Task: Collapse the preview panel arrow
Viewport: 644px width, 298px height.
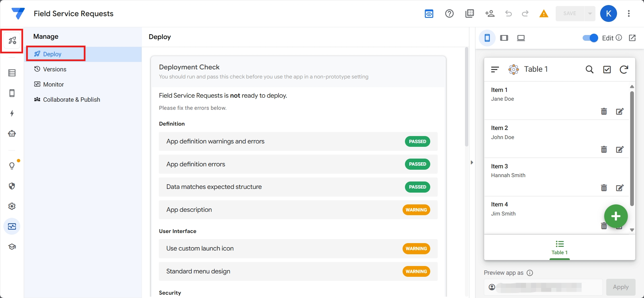Action: tap(472, 162)
